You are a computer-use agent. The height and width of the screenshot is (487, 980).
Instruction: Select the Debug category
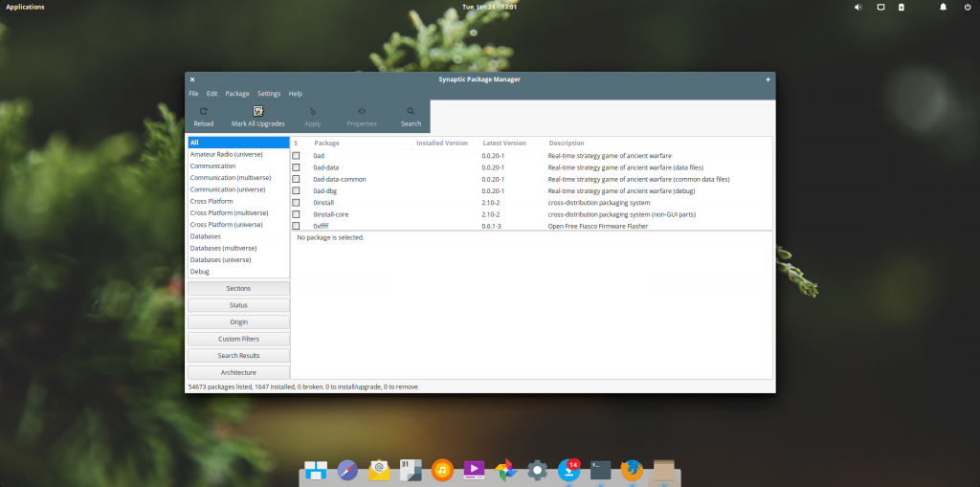pos(238,272)
